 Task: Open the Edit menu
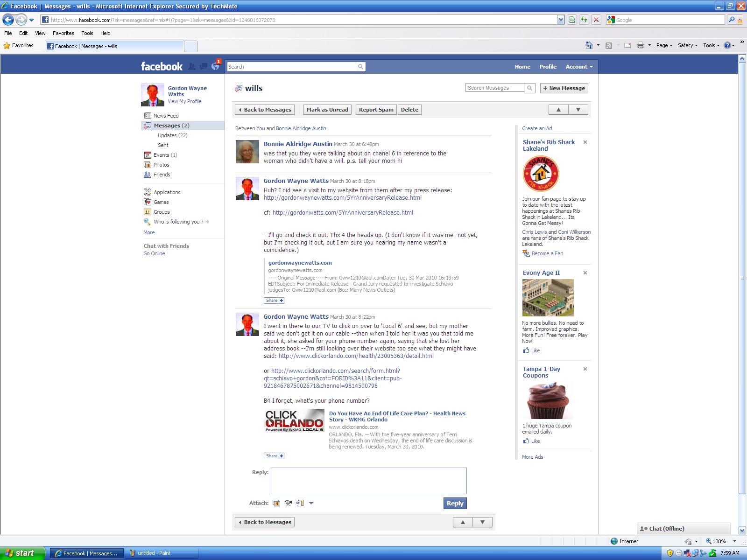23,33
